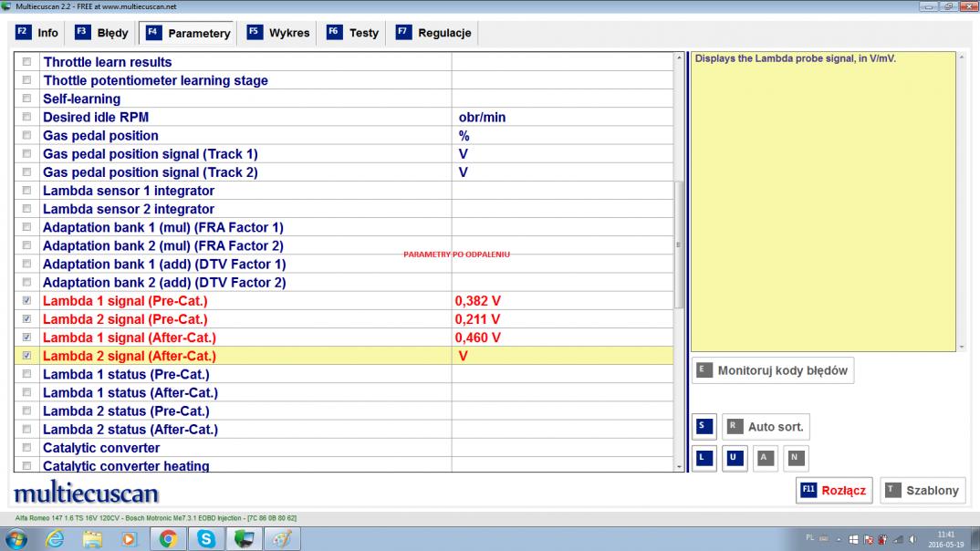Click description panel scroll up arrow
Image resolution: width=980 pixels, height=551 pixels.
(x=961, y=57)
